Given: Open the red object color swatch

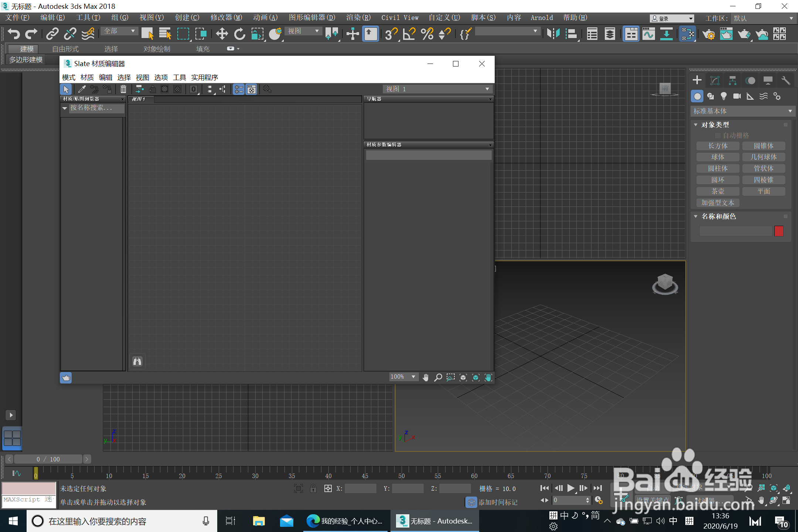Looking at the screenshot, I should (779, 231).
